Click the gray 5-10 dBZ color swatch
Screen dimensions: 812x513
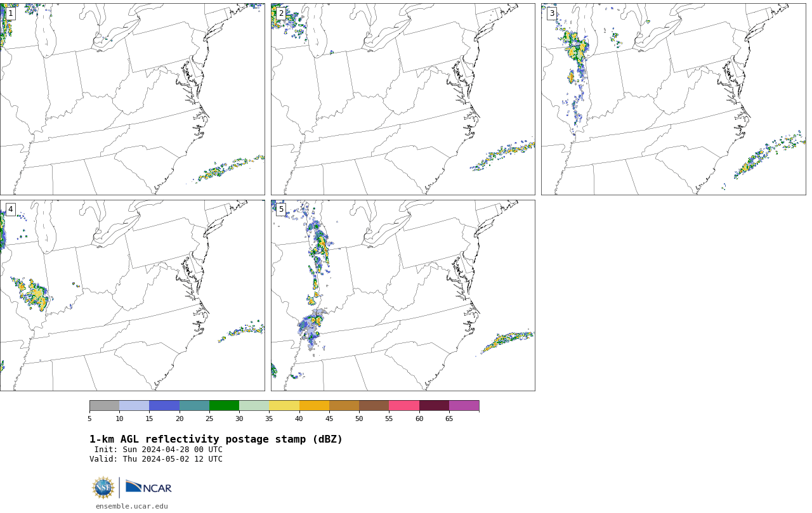pyautogui.click(x=104, y=406)
